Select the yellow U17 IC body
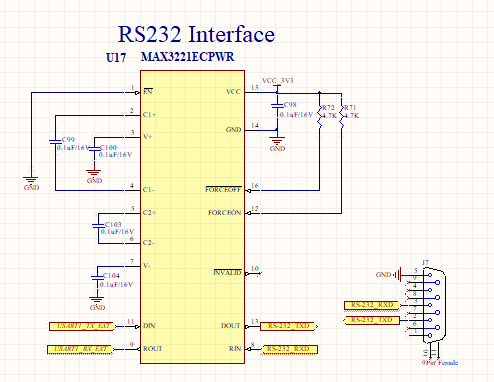This screenshot has width=494, height=382. click(x=193, y=217)
